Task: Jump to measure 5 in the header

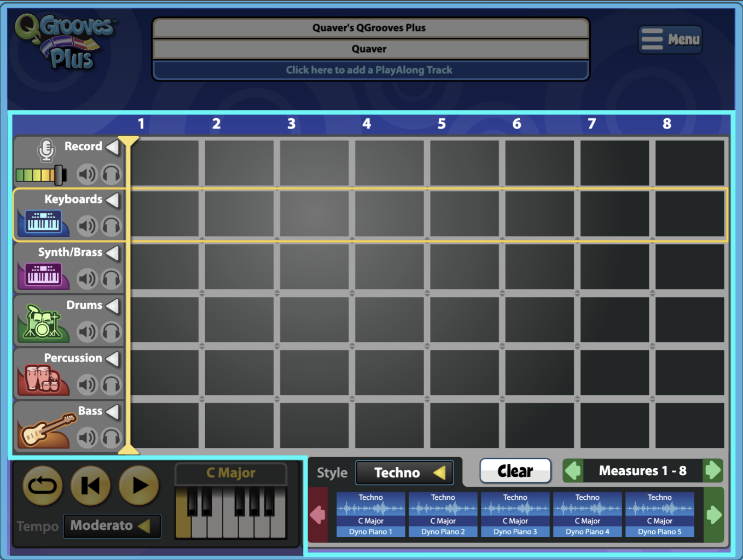Action: 442,124
